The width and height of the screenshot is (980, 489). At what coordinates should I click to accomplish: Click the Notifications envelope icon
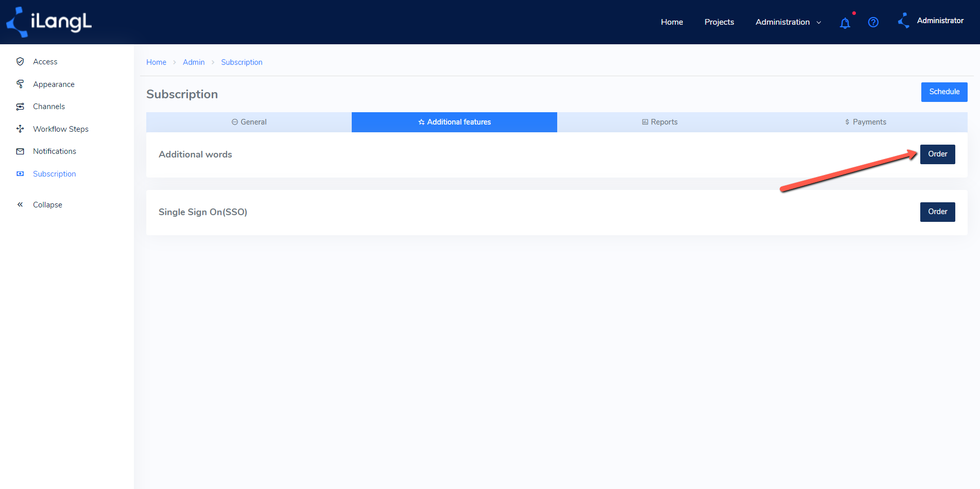[x=20, y=151]
